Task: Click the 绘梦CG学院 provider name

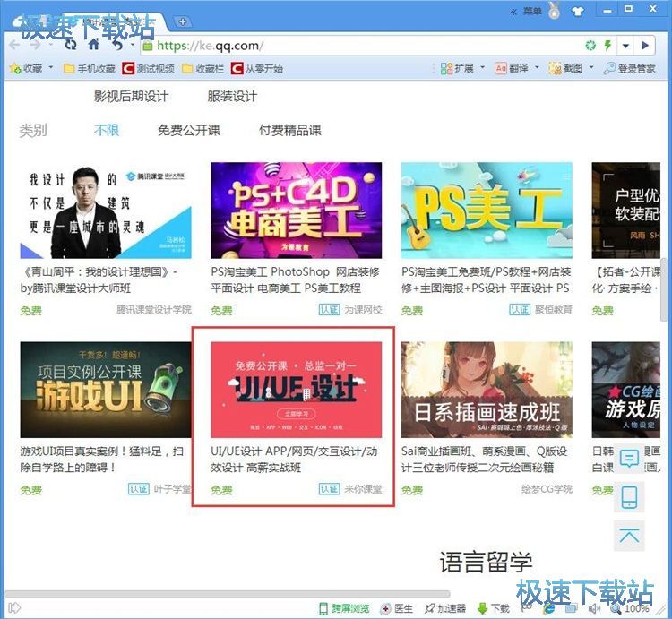Action: pyautogui.click(x=547, y=489)
